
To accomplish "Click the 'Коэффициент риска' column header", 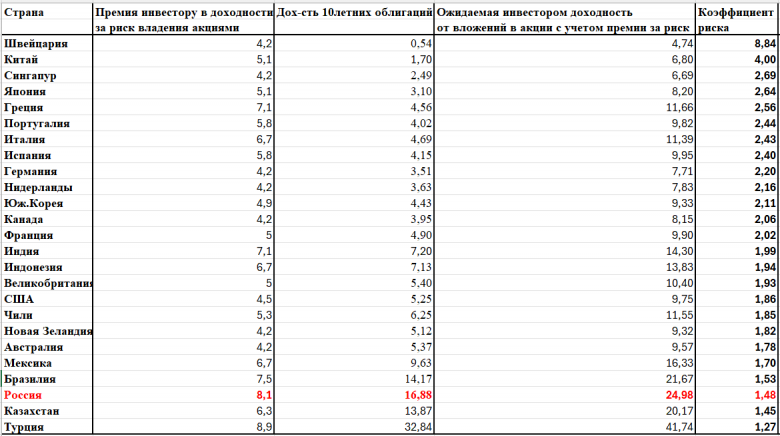I will [735, 20].
